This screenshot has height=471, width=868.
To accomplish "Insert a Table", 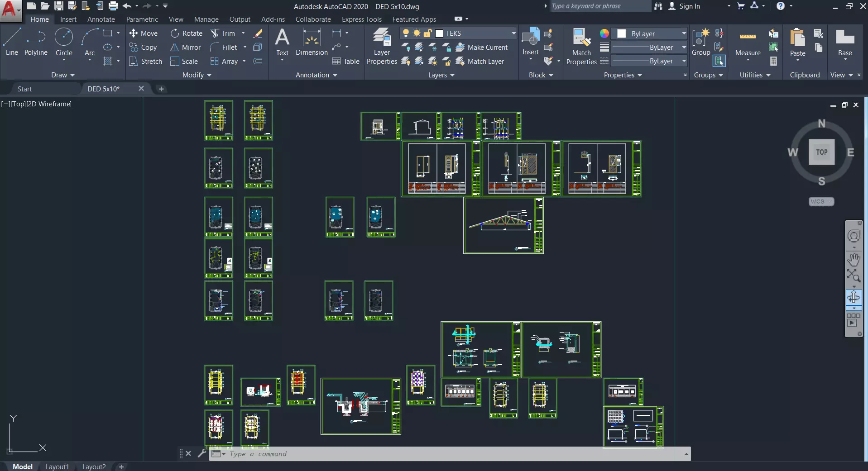I will 345,61.
